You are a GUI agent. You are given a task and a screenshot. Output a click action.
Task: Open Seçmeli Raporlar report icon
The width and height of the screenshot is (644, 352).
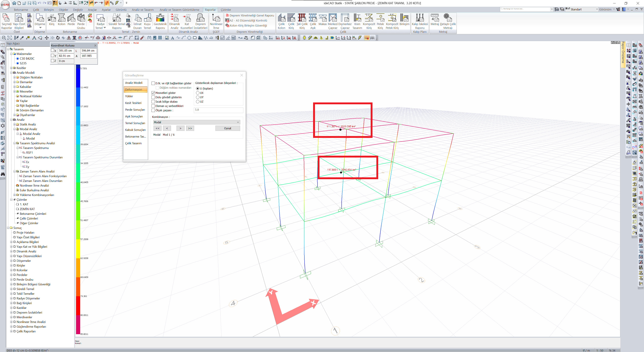7,21
